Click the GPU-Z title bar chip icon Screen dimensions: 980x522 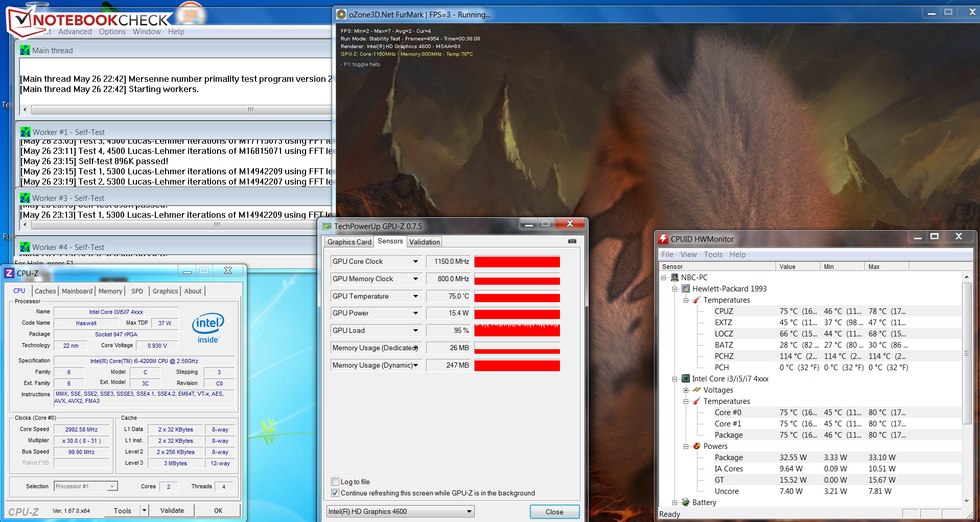pyautogui.click(x=327, y=226)
